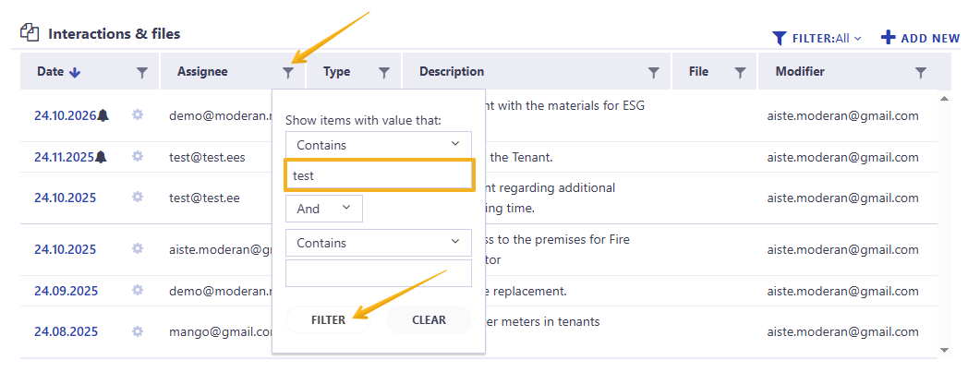Open the Date column filter icon
Screen dimensions: 980x384
pos(142,72)
